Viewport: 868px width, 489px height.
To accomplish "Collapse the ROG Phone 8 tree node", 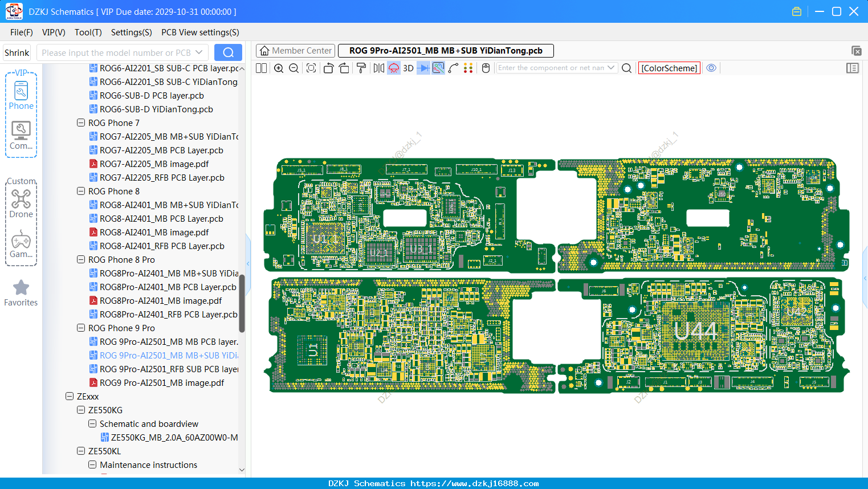I will [x=81, y=191].
